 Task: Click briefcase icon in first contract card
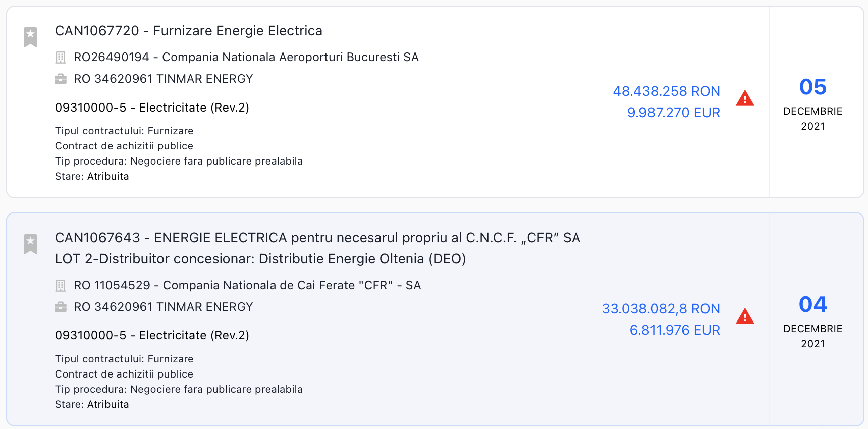click(x=61, y=79)
